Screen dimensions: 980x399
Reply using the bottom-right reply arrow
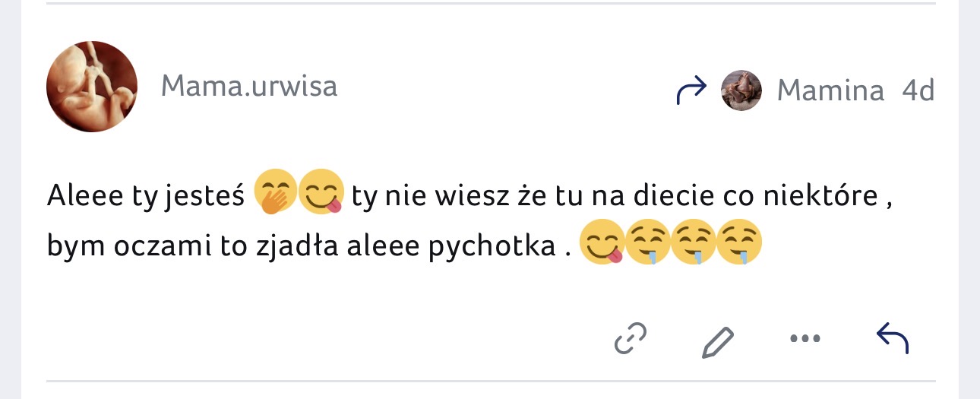(893, 339)
